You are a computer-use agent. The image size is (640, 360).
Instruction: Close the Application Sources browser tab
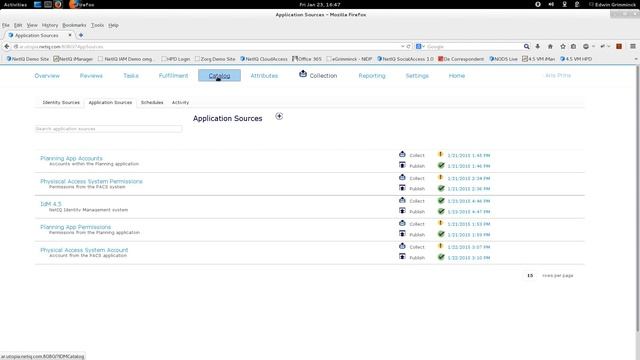pos(70,35)
